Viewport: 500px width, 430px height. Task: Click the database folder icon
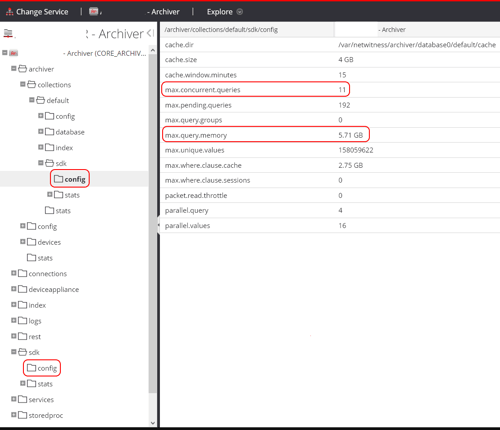coord(49,132)
